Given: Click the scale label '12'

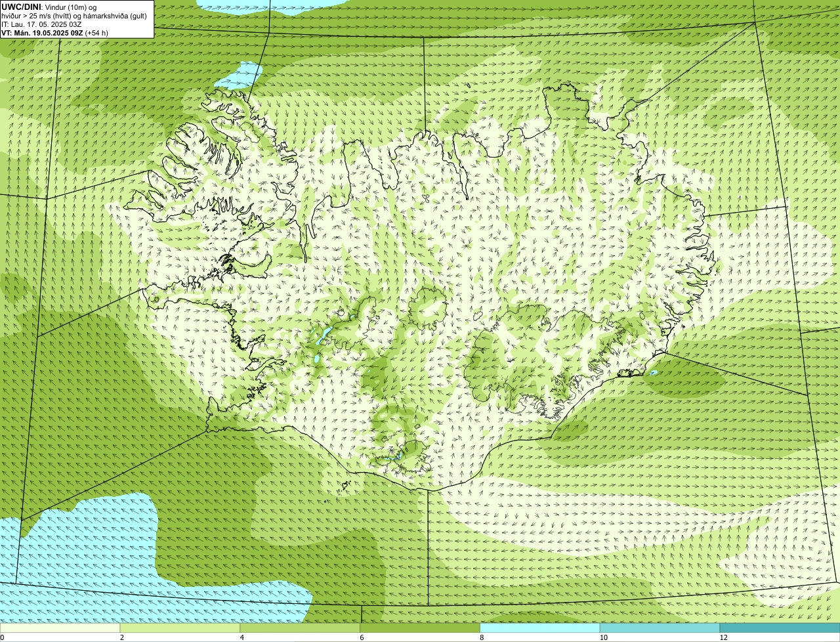Looking at the screenshot, I should pos(723,637).
